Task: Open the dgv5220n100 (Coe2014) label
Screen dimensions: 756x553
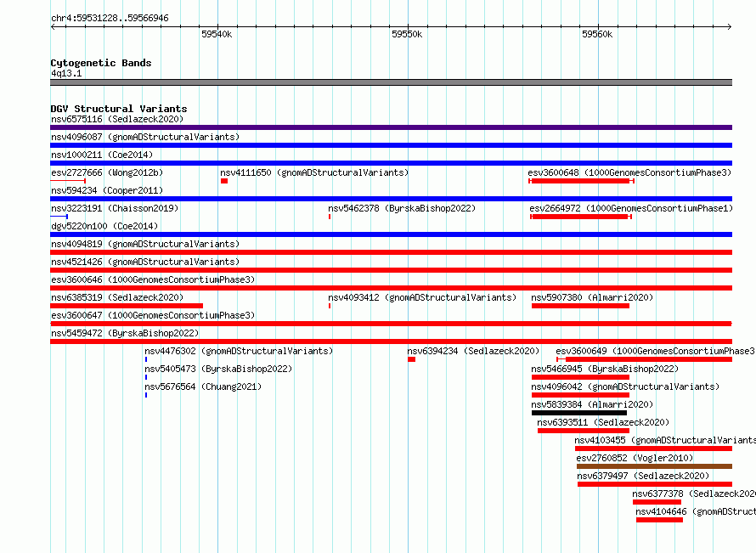Action: 104,226
